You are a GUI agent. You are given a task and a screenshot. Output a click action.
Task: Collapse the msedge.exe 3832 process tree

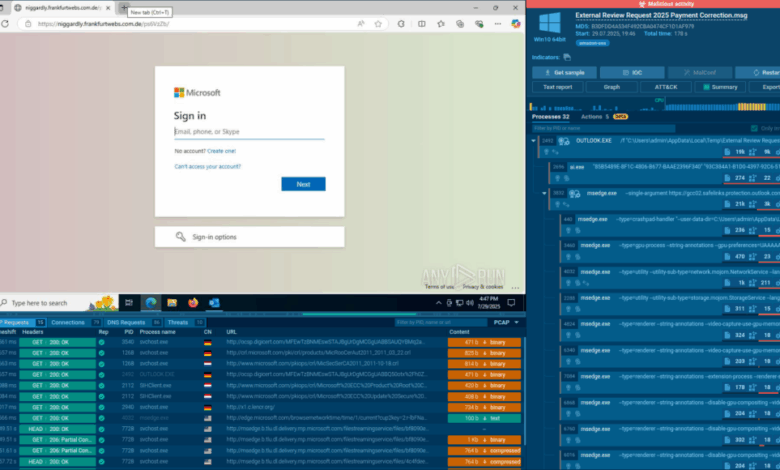coord(544,193)
